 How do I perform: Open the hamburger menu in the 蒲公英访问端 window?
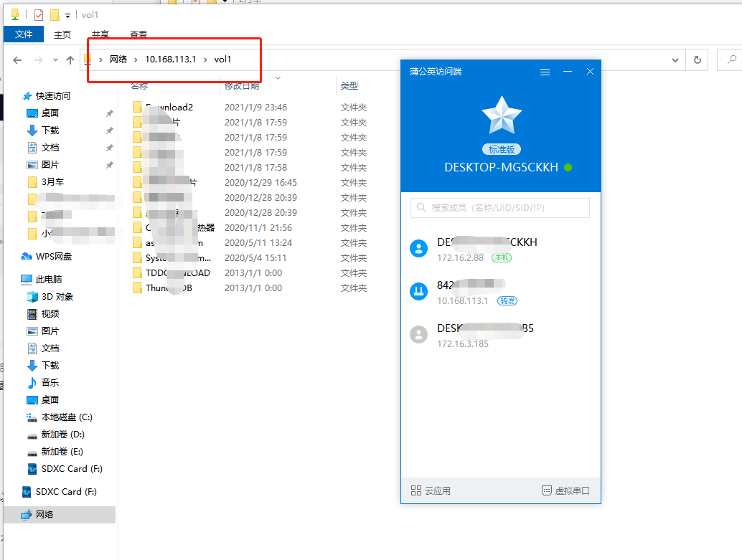(545, 72)
